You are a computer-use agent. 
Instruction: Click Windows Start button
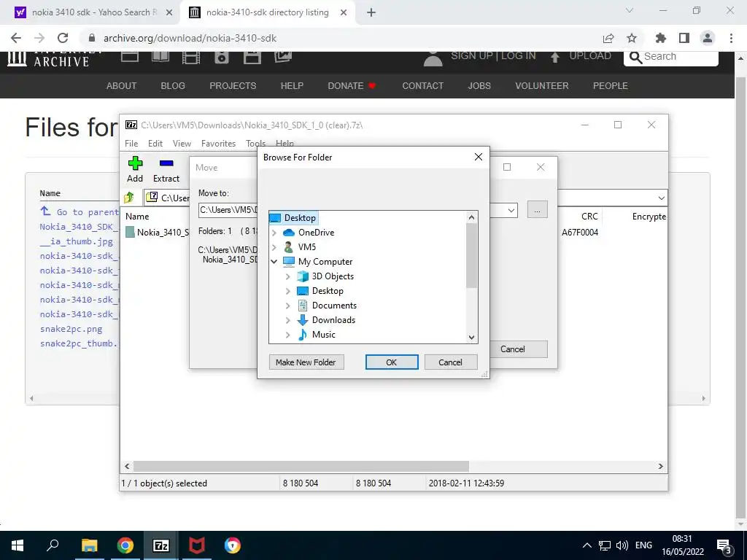click(x=18, y=545)
